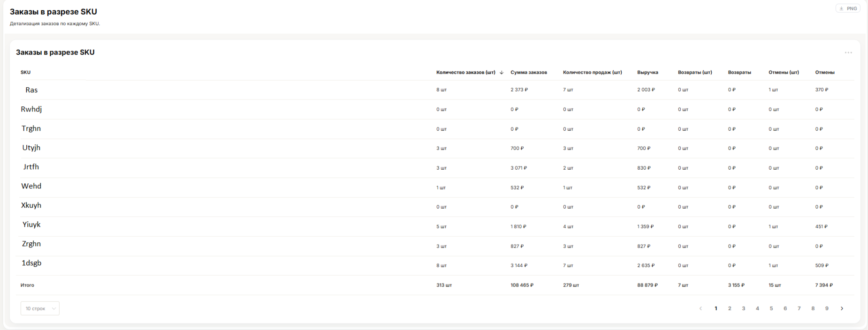Select pagination page 6

tap(785, 308)
